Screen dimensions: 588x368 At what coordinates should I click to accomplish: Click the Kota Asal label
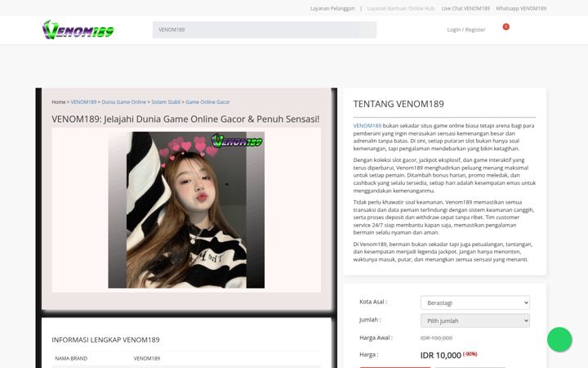click(x=373, y=302)
